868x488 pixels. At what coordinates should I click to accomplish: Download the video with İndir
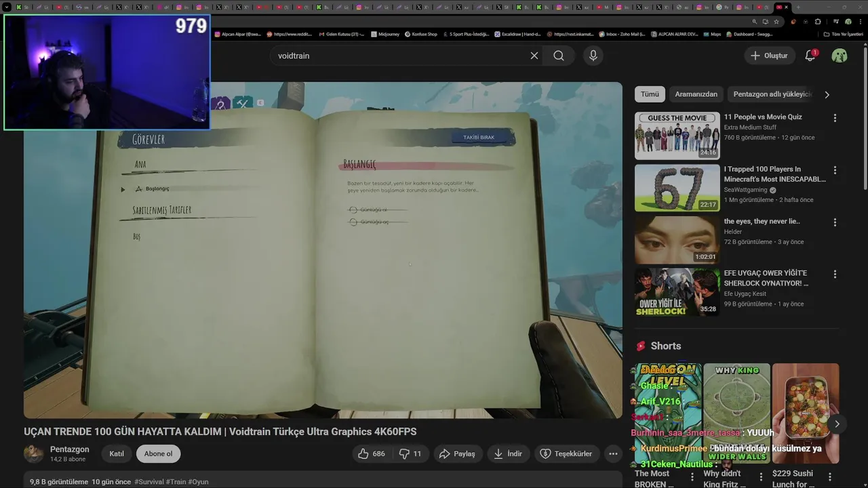click(508, 453)
